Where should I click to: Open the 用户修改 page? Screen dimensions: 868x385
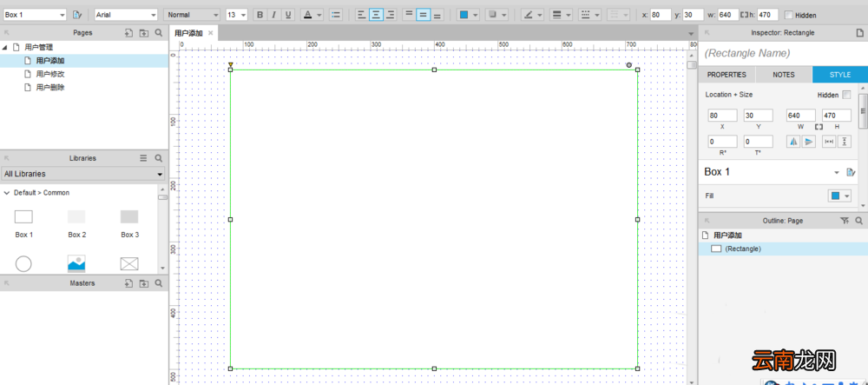[x=50, y=74]
